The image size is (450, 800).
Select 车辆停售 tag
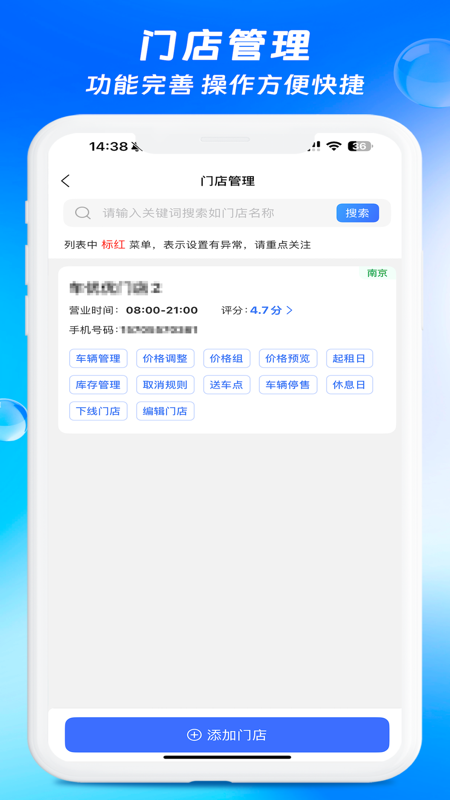pyautogui.click(x=288, y=385)
